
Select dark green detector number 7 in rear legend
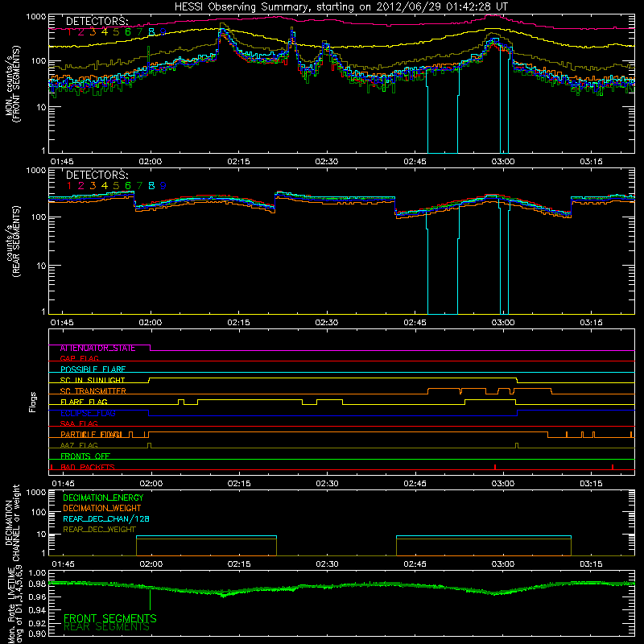coord(139,186)
